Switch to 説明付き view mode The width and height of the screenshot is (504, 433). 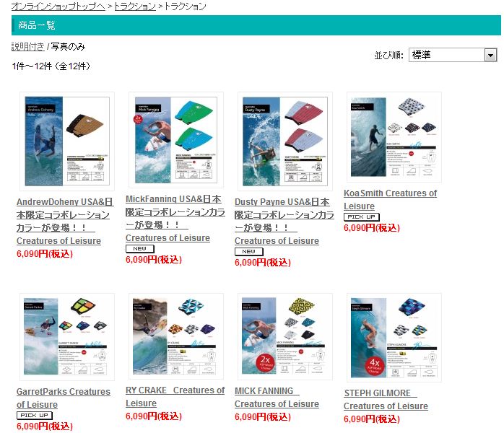[27, 47]
